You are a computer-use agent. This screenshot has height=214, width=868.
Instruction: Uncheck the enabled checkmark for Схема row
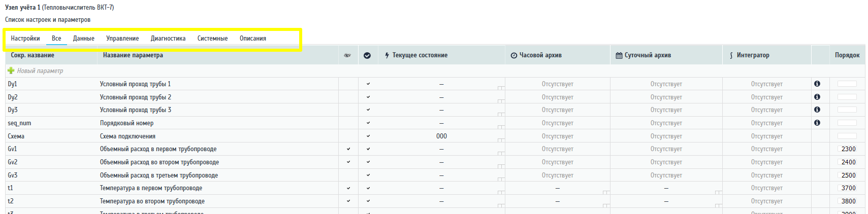(x=368, y=136)
